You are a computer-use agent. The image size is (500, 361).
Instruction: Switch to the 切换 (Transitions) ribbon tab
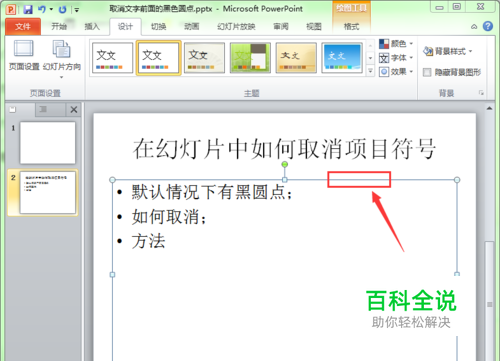coord(159,26)
